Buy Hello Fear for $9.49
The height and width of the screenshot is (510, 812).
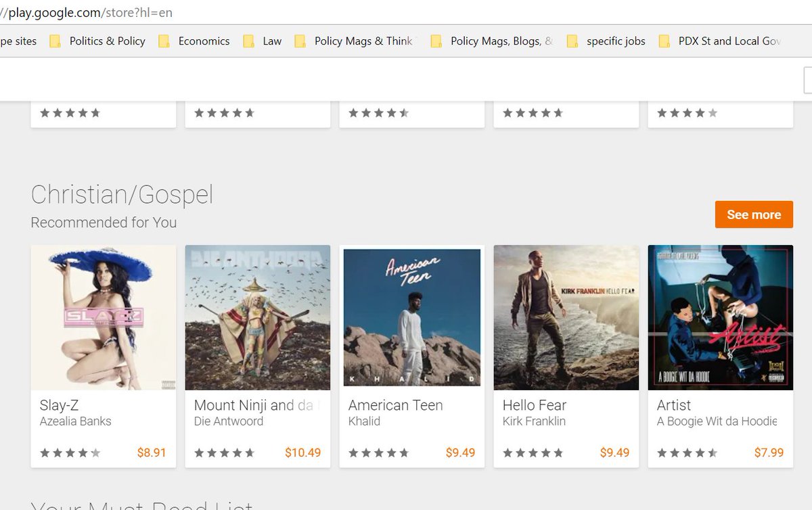614,453
